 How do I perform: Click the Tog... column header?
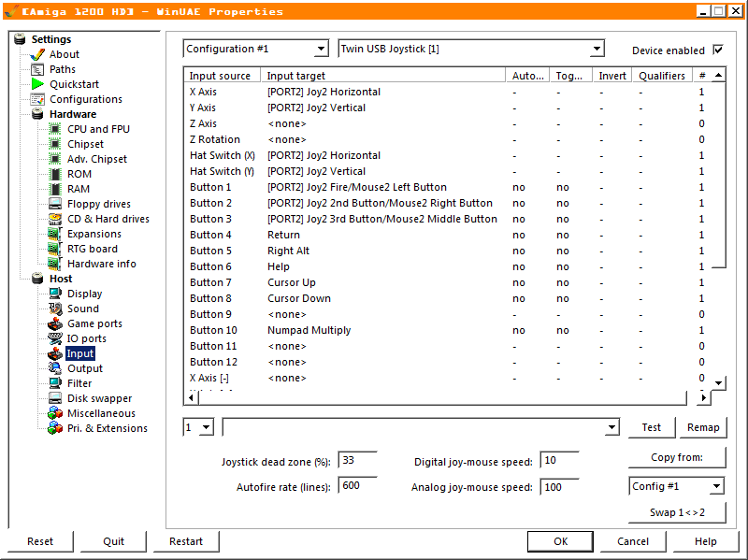point(571,76)
